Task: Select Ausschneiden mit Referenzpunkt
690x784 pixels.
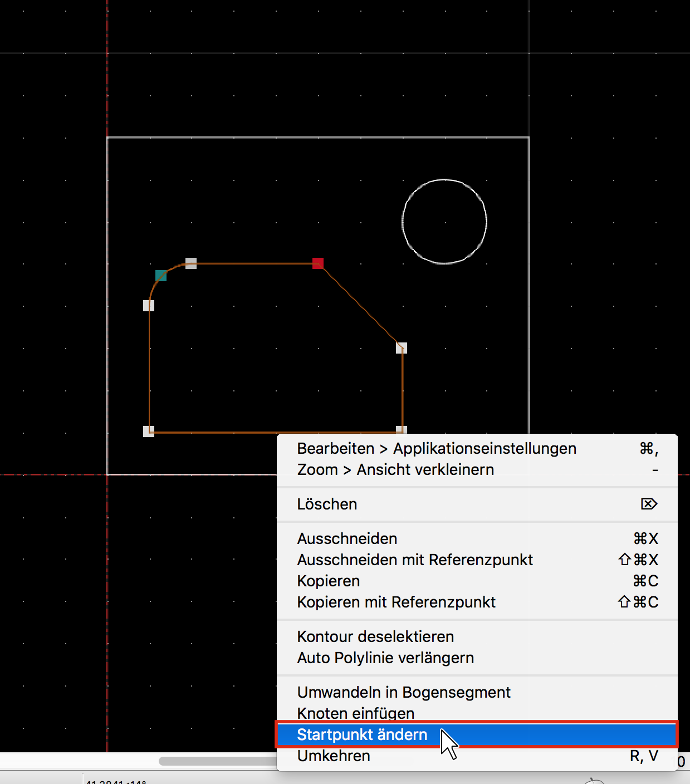Action: [x=415, y=560]
